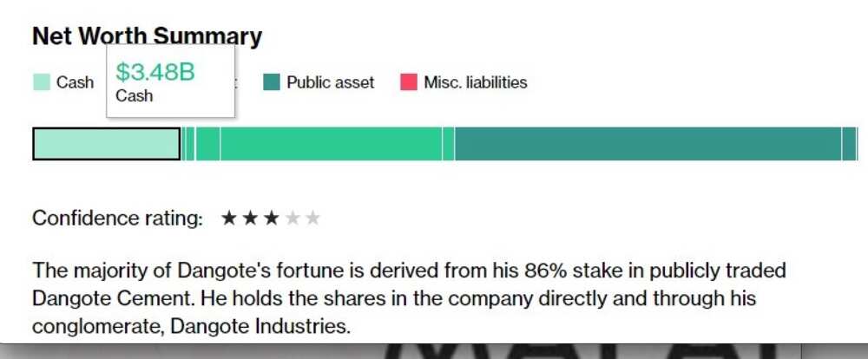Image resolution: width=868 pixels, height=359 pixels.
Task: Select the Cash legend label
Action: point(76,82)
